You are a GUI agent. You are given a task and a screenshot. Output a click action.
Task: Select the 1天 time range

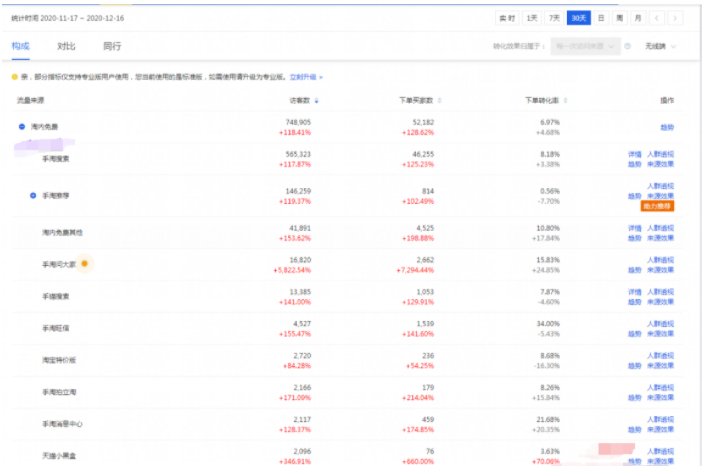tap(532, 18)
